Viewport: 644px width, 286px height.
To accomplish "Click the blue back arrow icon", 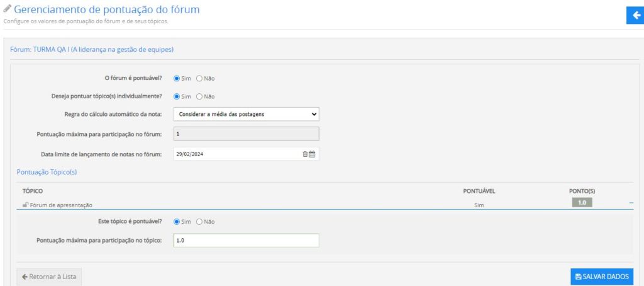I will point(635,15).
